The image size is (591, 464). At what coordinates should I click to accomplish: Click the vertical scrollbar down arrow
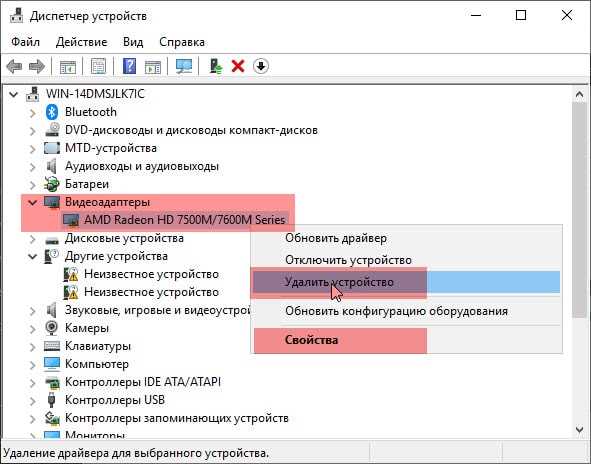tap(579, 429)
